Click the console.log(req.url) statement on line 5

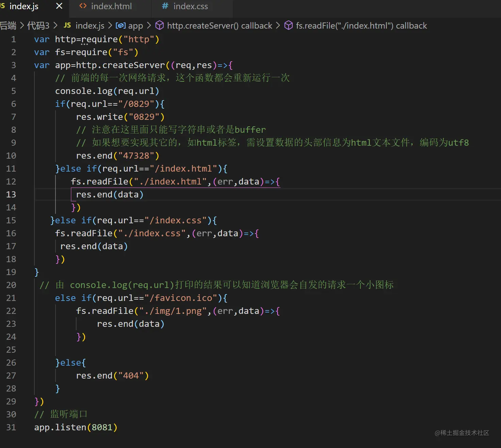pos(107,91)
